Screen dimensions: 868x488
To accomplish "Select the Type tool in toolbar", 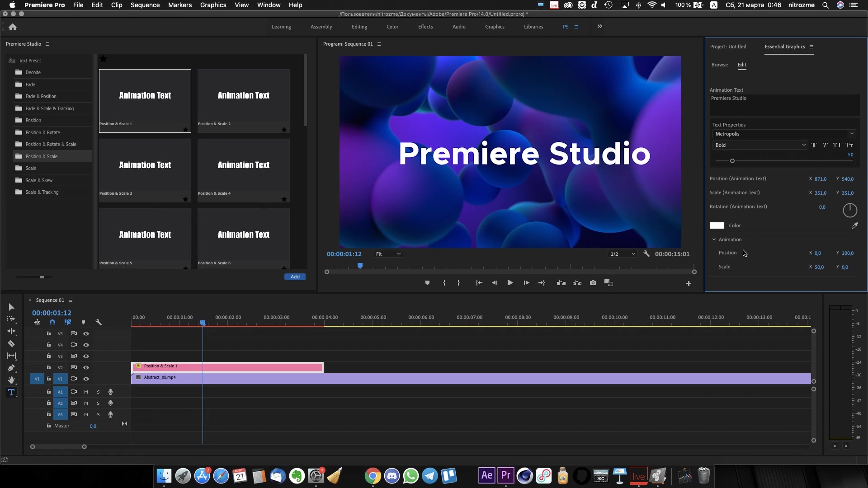I will coord(11,392).
